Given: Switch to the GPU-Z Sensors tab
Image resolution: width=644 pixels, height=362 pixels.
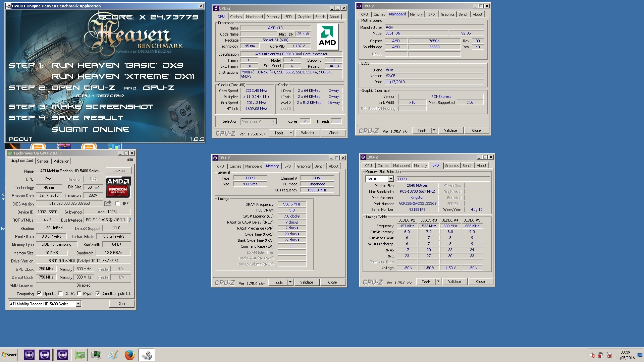Looking at the screenshot, I should pyautogui.click(x=43, y=161).
